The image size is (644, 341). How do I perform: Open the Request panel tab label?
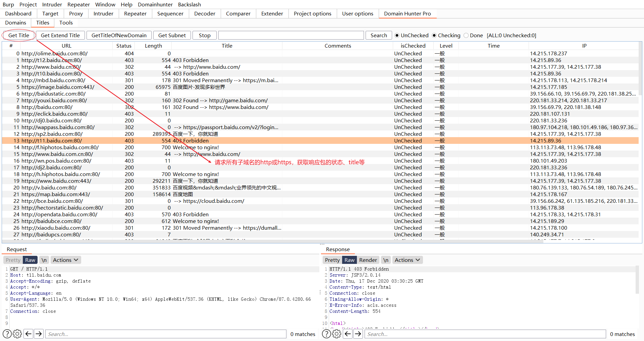click(x=17, y=249)
